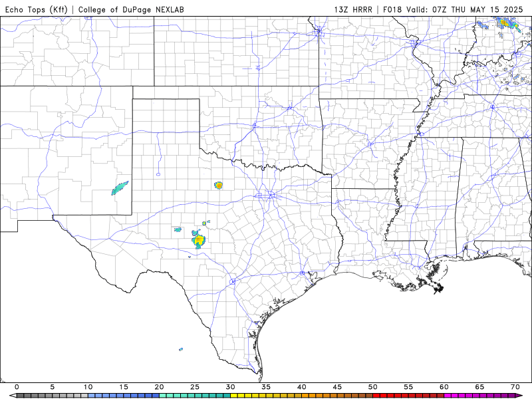Click the 45 label on the color scale
Screen dimensions: 532x399
point(337,387)
